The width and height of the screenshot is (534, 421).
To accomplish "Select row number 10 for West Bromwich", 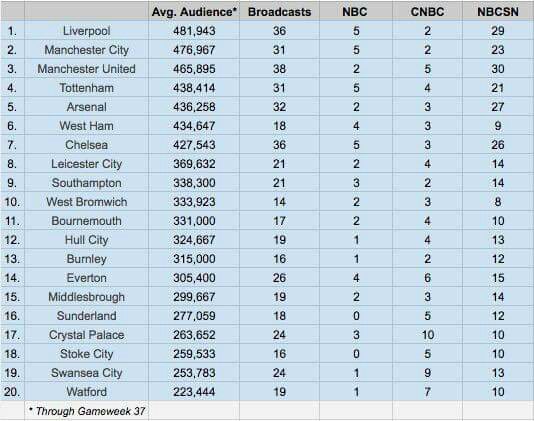I will point(12,202).
